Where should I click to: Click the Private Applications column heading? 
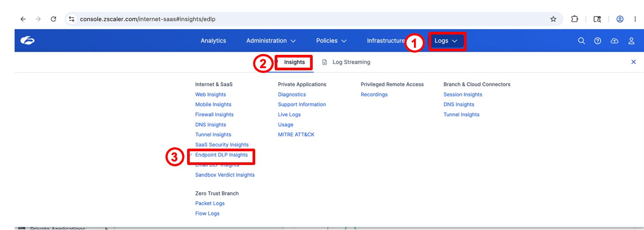302,84
